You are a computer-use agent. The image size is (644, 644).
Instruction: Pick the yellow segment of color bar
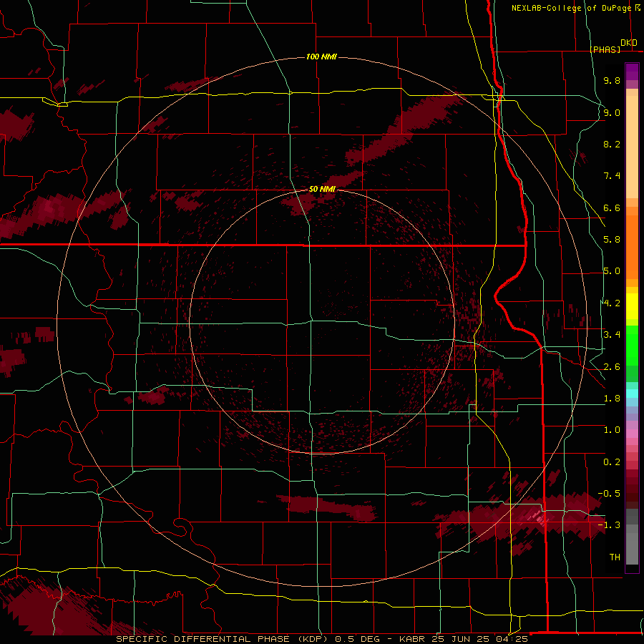coord(632,306)
